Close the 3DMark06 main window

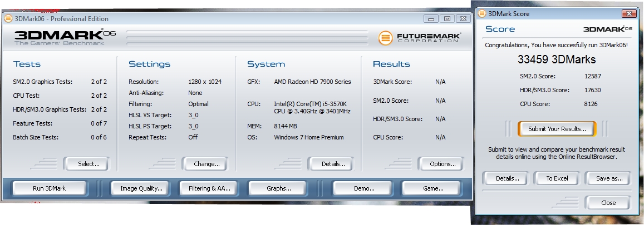pyautogui.click(x=463, y=19)
